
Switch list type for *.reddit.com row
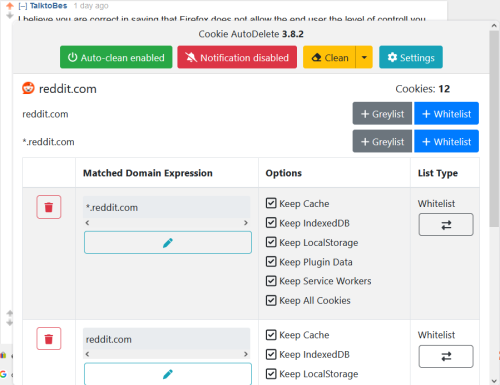pyautogui.click(x=446, y=225)
